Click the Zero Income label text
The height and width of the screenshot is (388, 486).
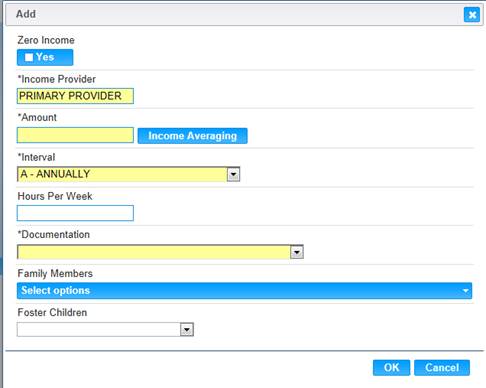[46, 40]
